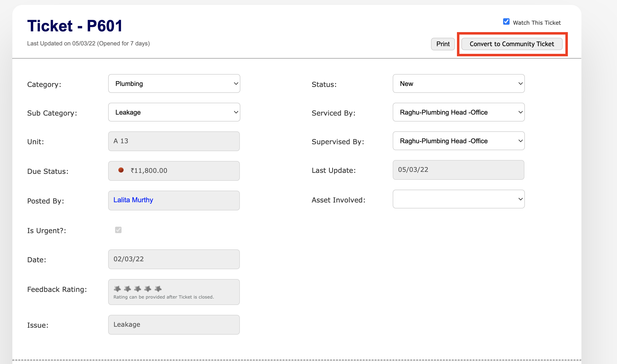Click the Unit field showing A 13
The width and height of the screenshot is (617, 364).
tap(174, 141)
